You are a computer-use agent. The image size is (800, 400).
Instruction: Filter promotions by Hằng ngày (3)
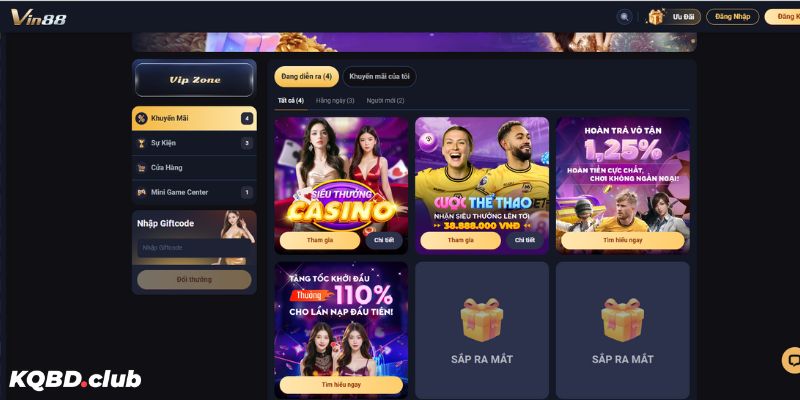335,101
